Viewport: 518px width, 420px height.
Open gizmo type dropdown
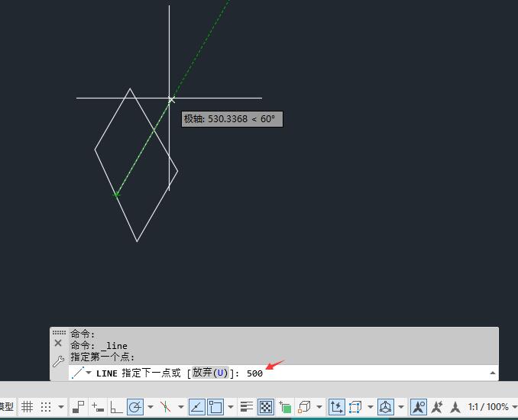(400, 407)
